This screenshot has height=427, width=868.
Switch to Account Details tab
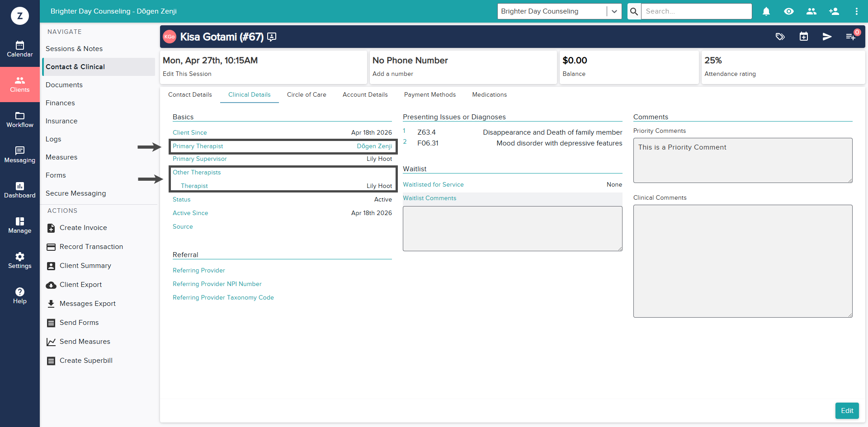pos(365,94)
